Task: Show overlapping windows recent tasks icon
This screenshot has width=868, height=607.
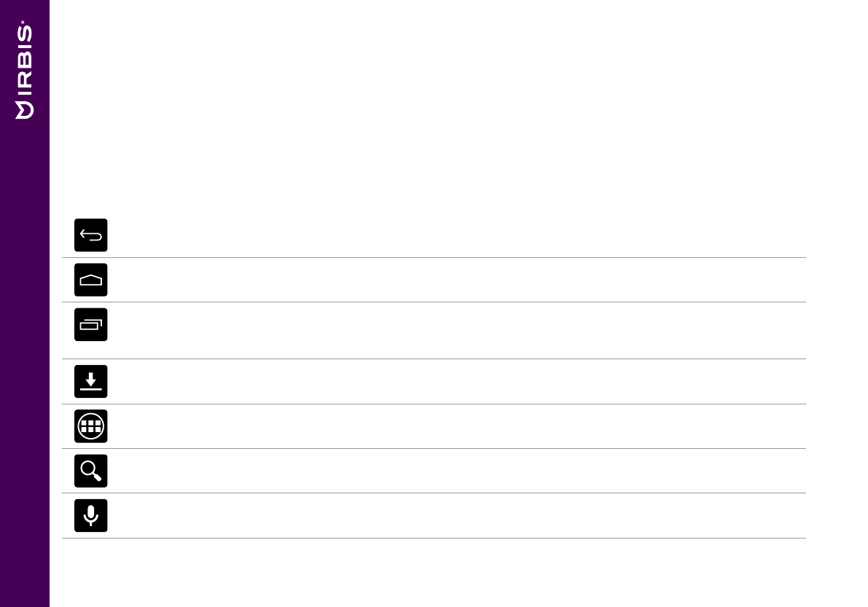Action: (90, 325)
